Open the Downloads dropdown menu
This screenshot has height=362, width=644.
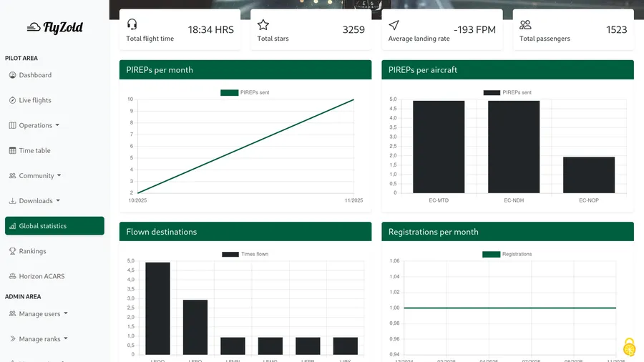point(34,201)
